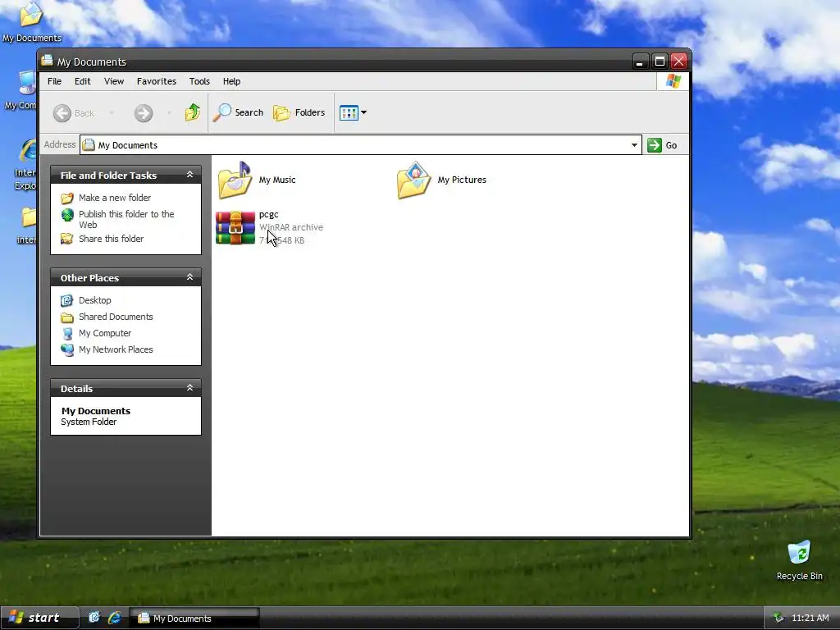Click the system tray network icon
Image resolution: width=840 pixels, height=630 pixels.
(x=778, y=618)
